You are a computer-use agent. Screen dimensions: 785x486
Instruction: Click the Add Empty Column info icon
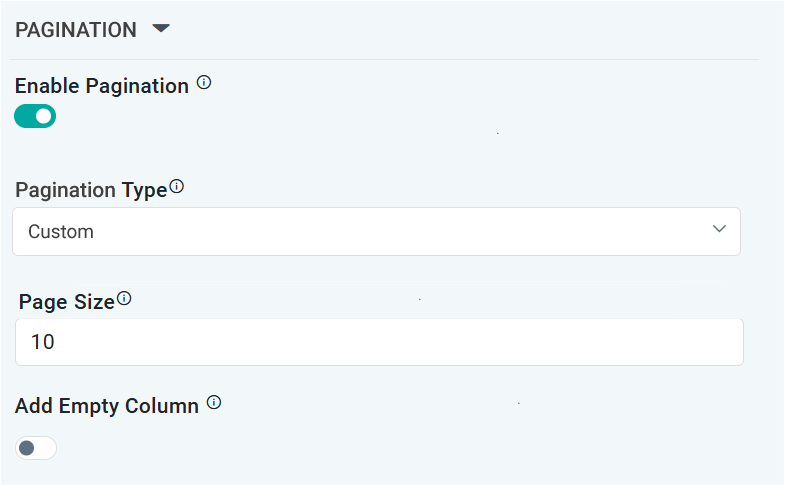[214, 403]
